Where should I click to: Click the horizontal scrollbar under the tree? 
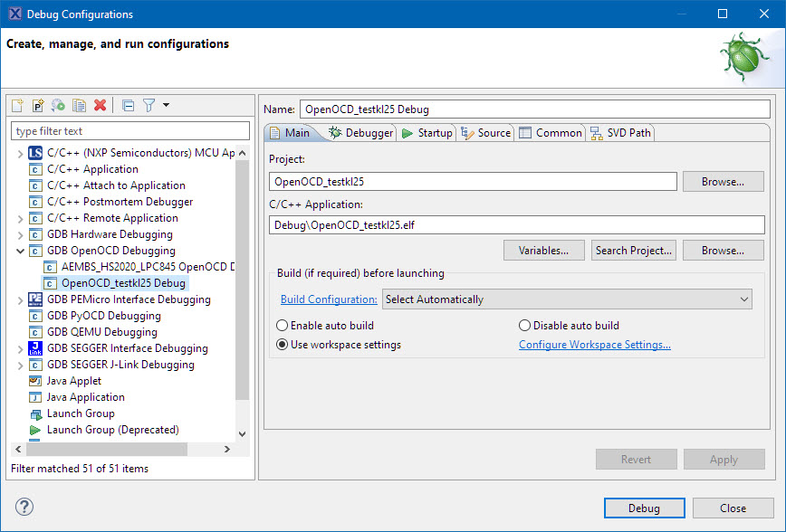click(x=106, y=449)
